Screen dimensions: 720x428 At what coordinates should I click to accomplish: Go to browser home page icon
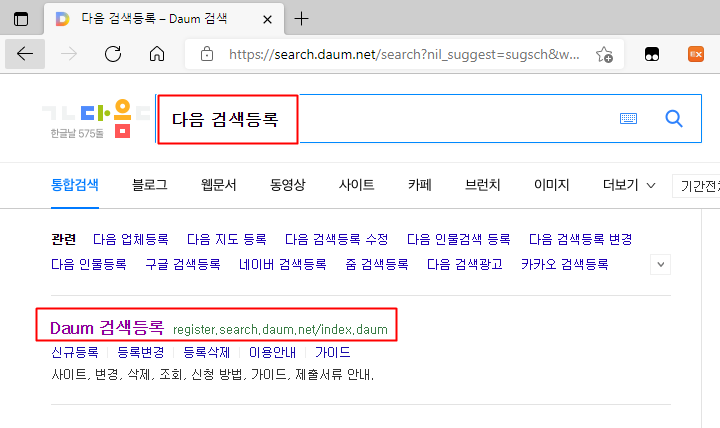tap(157, 54)
